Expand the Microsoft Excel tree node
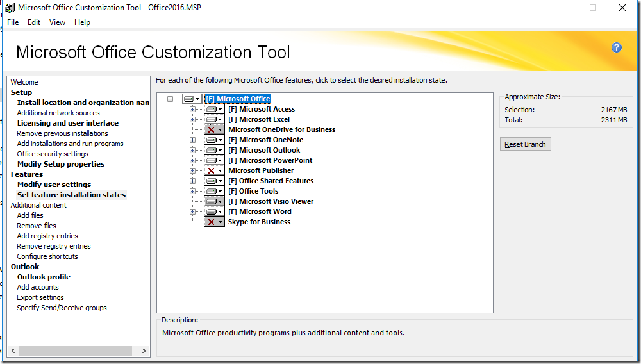 click(192, 119)
